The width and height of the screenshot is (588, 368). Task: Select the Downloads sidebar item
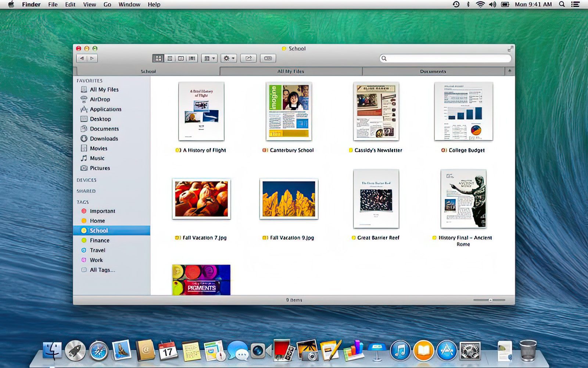point(104,139)
